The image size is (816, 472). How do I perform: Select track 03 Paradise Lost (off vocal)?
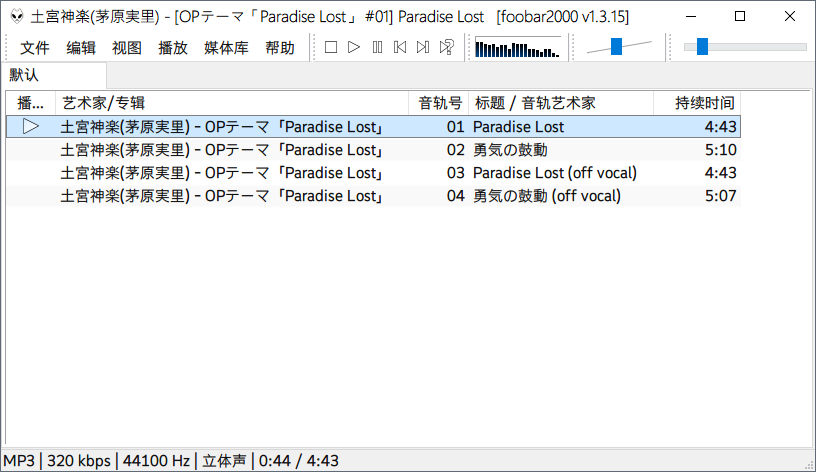(555, 173)
